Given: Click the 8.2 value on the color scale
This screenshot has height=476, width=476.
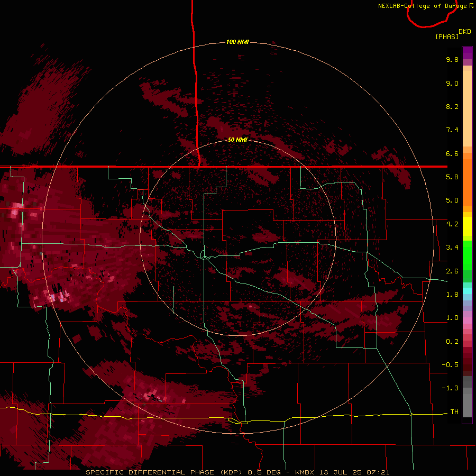Looking at the screenshot, I should coord(452,106).
